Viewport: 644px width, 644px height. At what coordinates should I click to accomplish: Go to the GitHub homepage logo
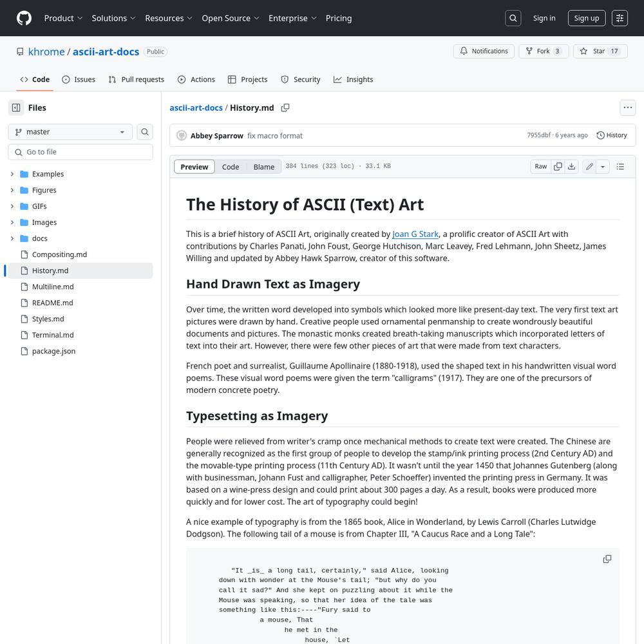click(24, 18)
